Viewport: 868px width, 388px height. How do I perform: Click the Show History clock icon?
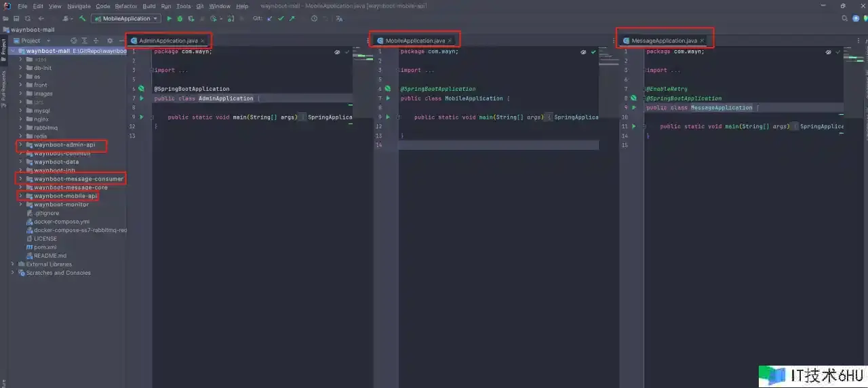pyautogui.click(x=314, y=18)
